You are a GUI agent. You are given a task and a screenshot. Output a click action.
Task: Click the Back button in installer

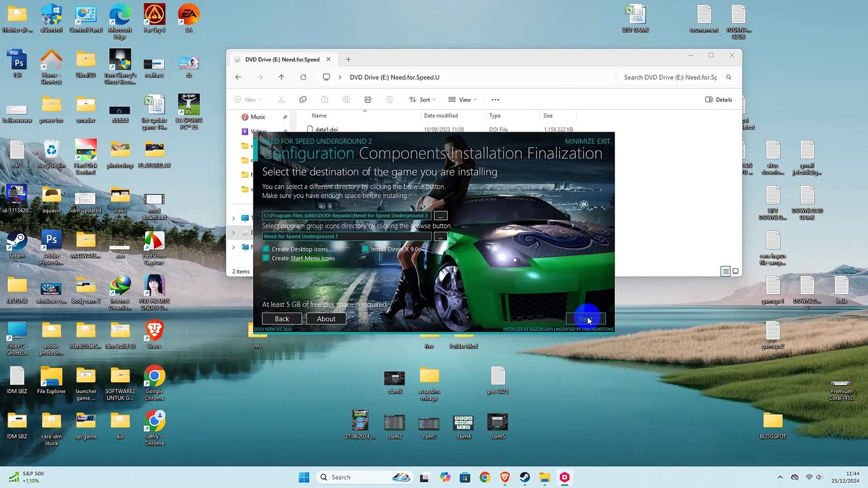click(x=282, y=319)
